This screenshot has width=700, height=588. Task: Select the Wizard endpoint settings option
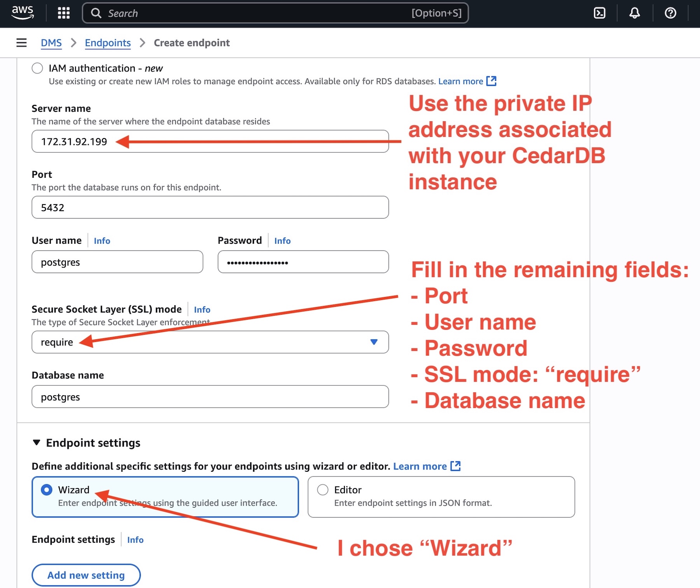tap(47, 490)
